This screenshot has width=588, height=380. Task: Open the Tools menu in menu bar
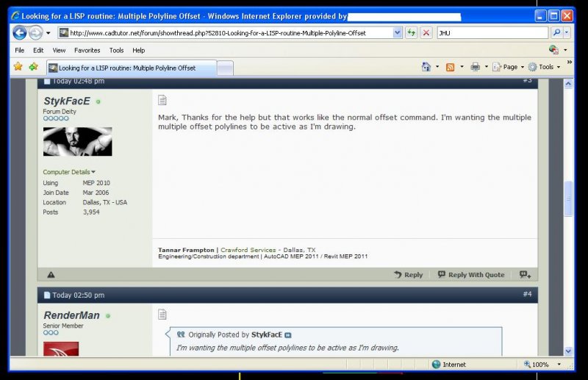coord(116,50)
